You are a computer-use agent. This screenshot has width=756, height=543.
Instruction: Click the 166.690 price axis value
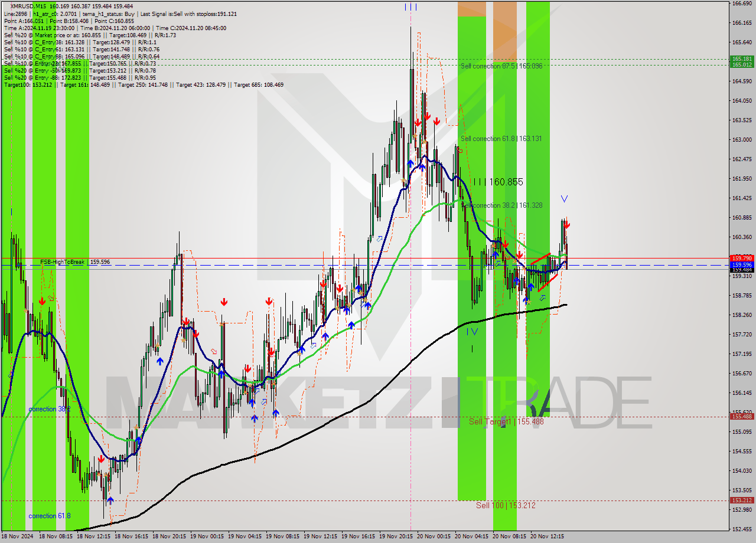click(x=742, y=4)
